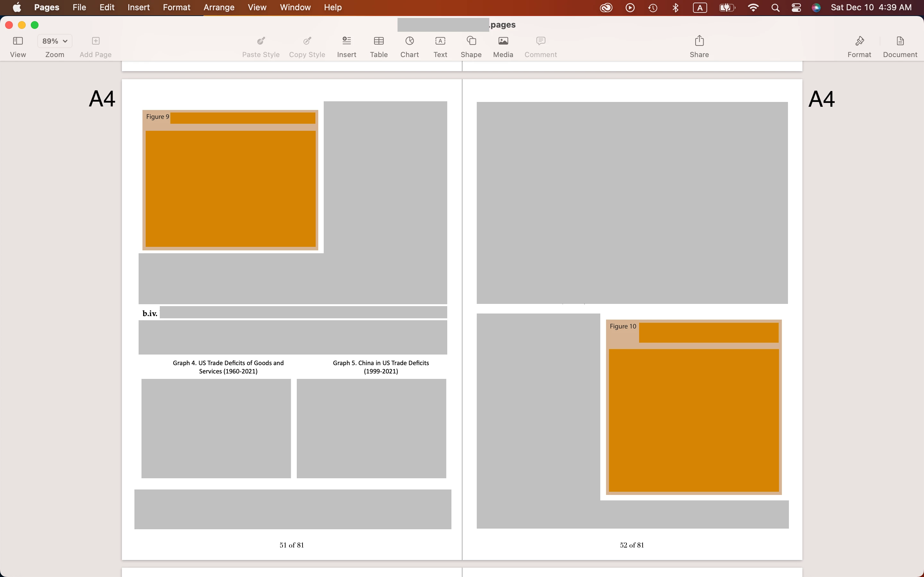Image resolution: width=924 pixels, height=577 pixels.
Task: Expand the 89% Zoom dropdown
Action: coord(55,41)
